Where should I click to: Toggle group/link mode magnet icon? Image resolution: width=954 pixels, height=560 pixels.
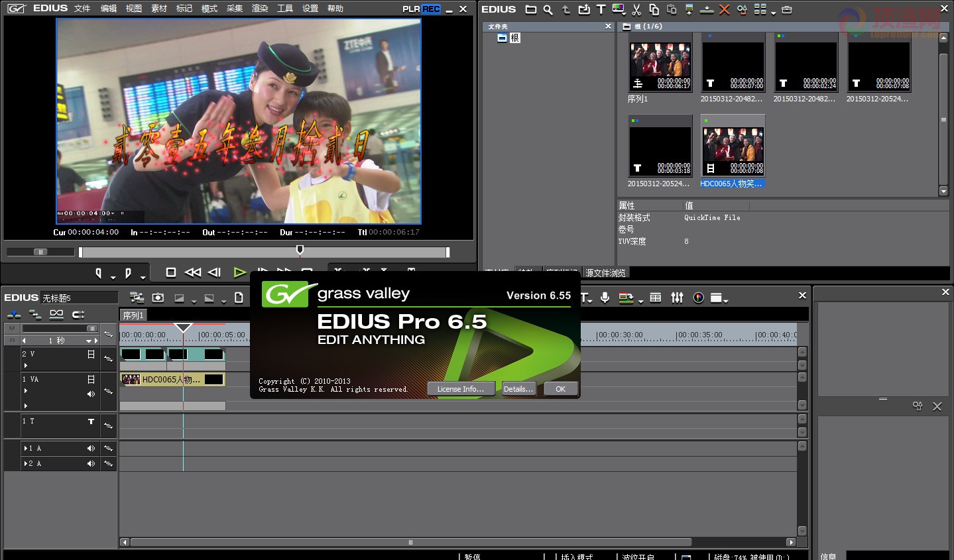pyautogui.click(x=78, y=314)
